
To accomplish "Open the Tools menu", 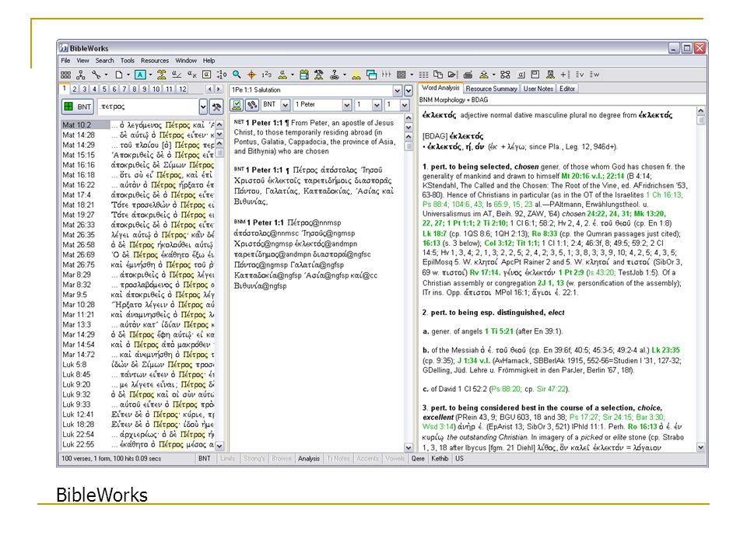I will pos(127,61).
